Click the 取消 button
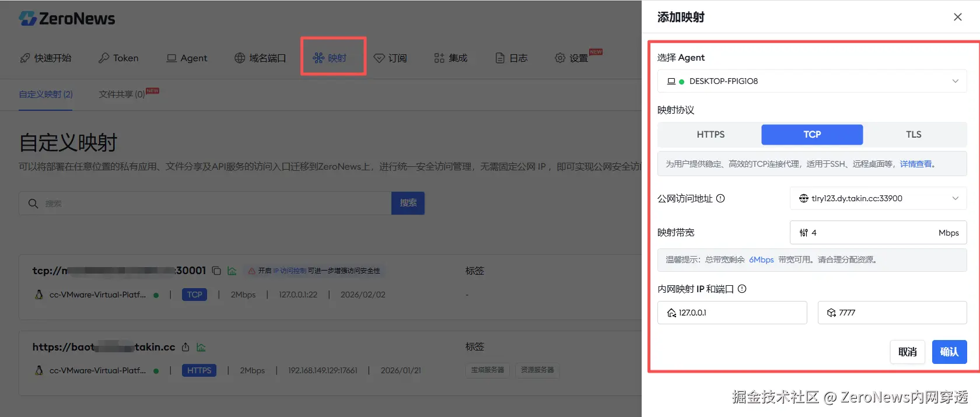Viewport: 980px width, 417px height. [908, 352]
